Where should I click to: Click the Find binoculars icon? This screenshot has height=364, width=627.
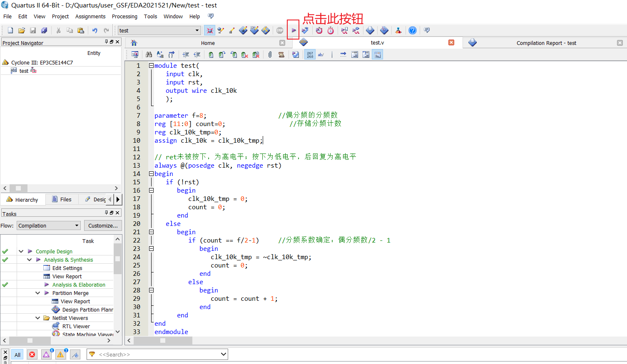[x=149, y=54]
